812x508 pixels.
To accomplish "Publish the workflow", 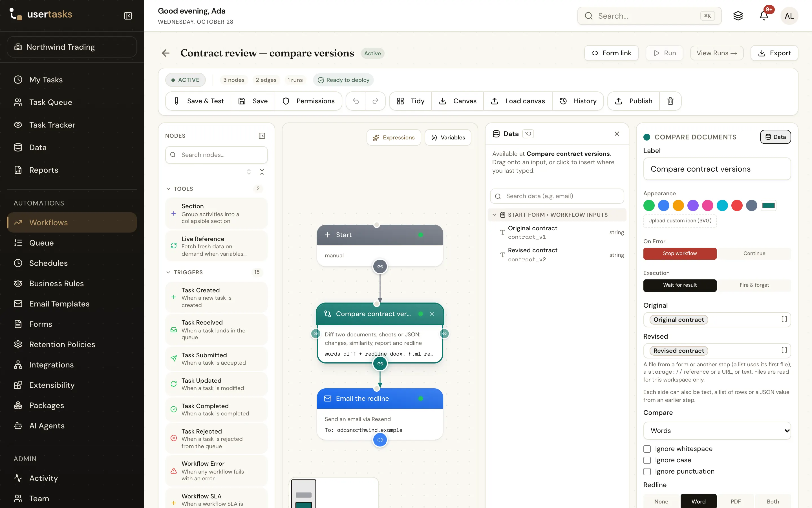I will coord(634,101).
